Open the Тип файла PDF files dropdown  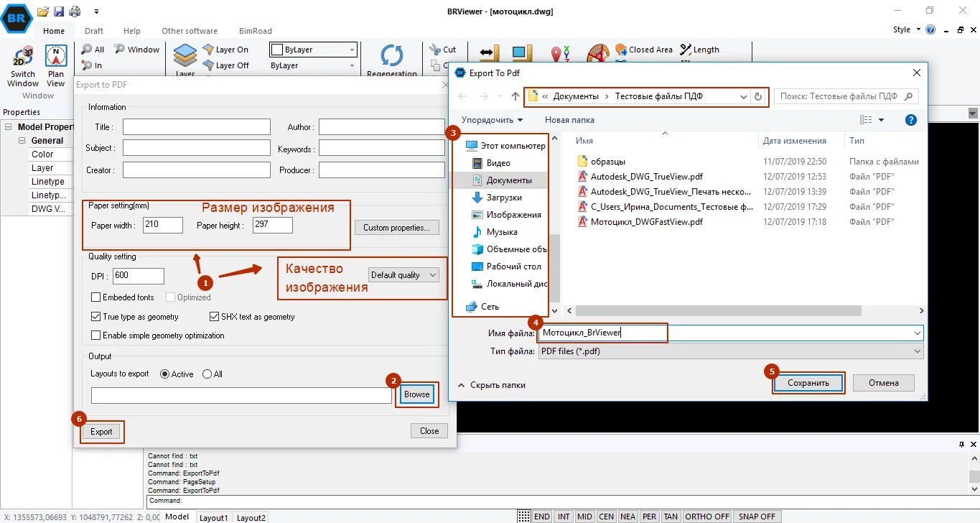click(731, 351)
